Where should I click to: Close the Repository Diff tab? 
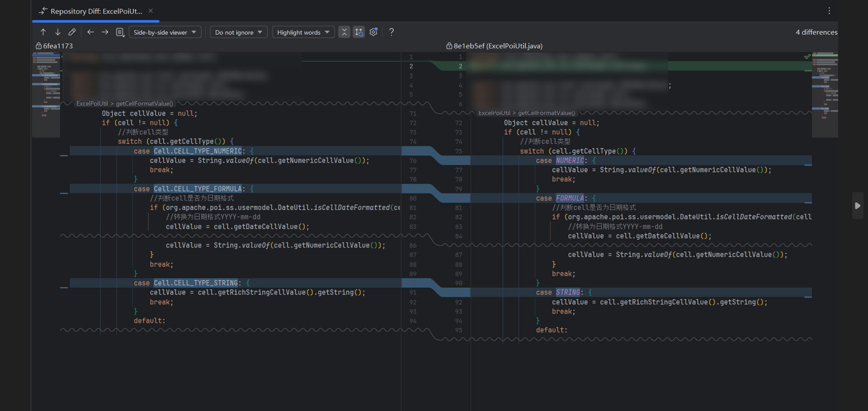151,11
